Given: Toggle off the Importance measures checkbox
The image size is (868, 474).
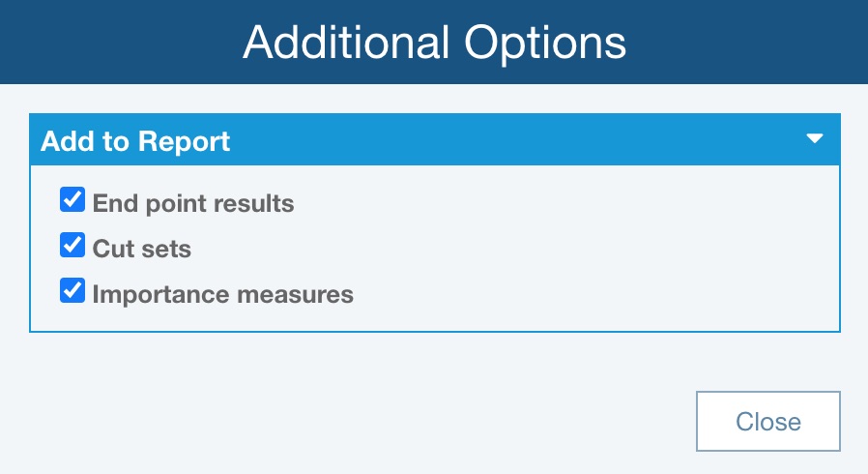Looking at the screenshot, I should pyautogui.click(x=72, y=291).
